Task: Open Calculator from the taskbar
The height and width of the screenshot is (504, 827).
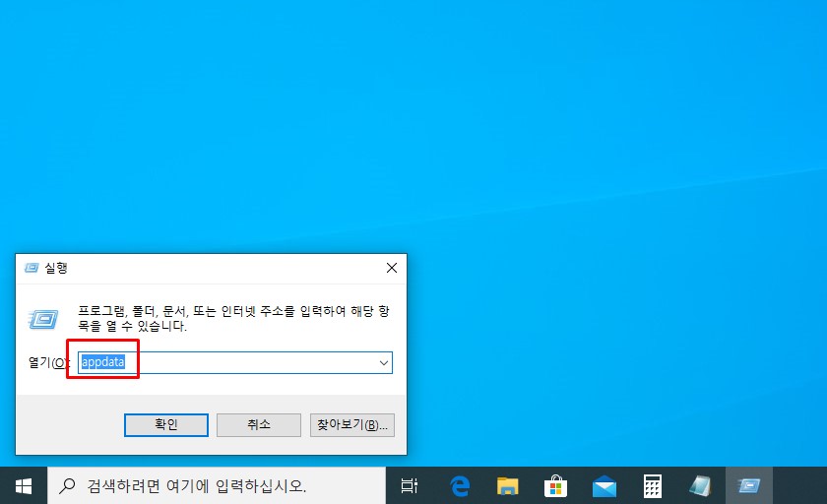Action: pos(653,485)
